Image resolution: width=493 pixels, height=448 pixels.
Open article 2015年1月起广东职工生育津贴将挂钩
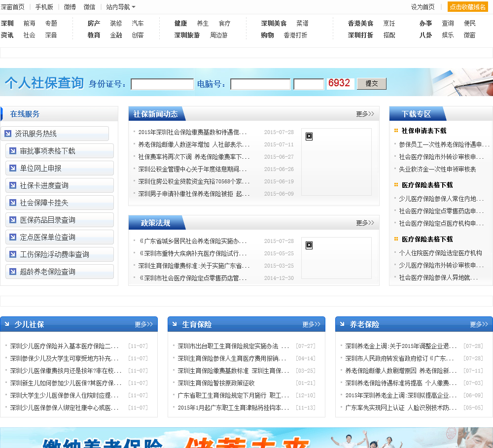coord(233,408)
